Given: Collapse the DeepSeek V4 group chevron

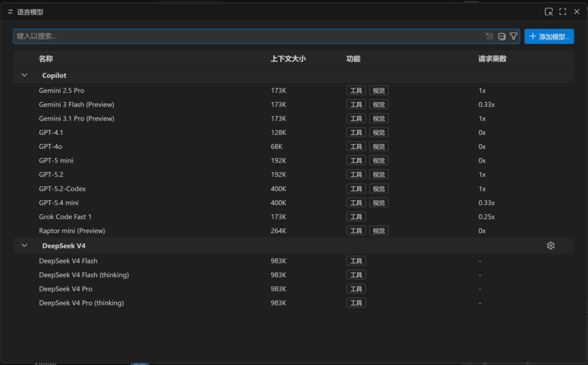Looking at the screenshot, I should pos(24,246).
